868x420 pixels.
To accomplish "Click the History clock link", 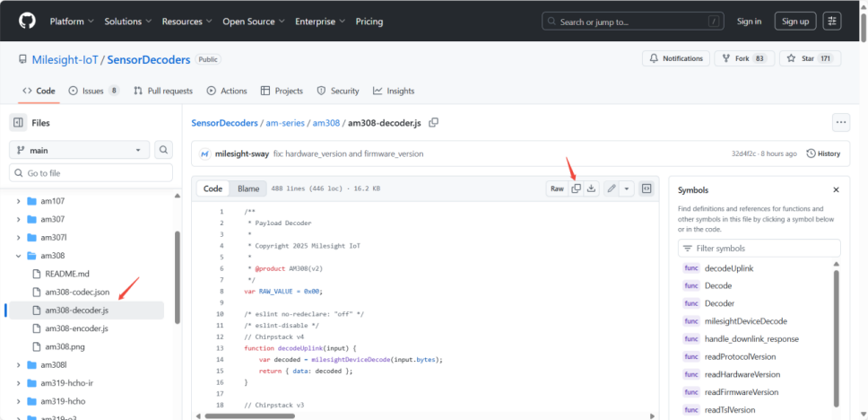I will point(823,153).
